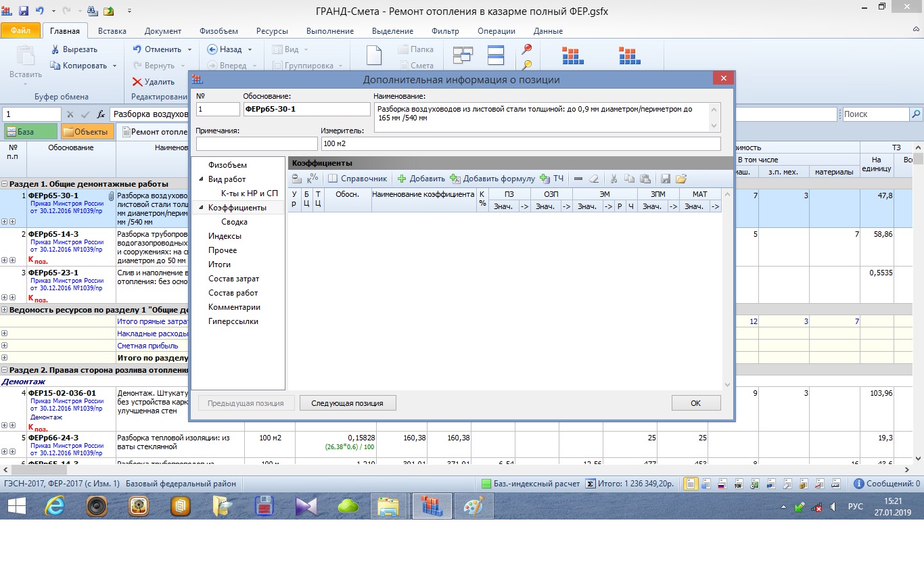Open the Итоги section

click(219, 264)
